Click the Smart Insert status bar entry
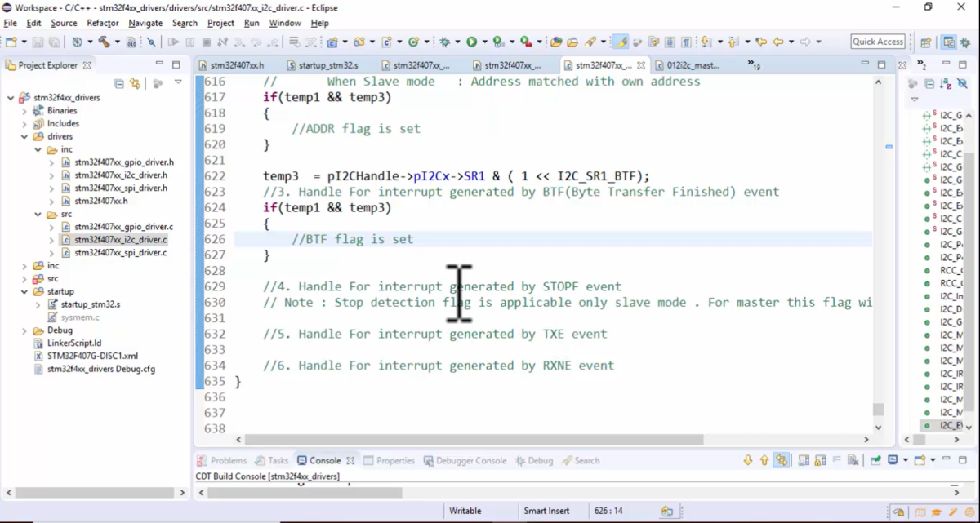The image size is (980, 523). [x=546, y=511]
